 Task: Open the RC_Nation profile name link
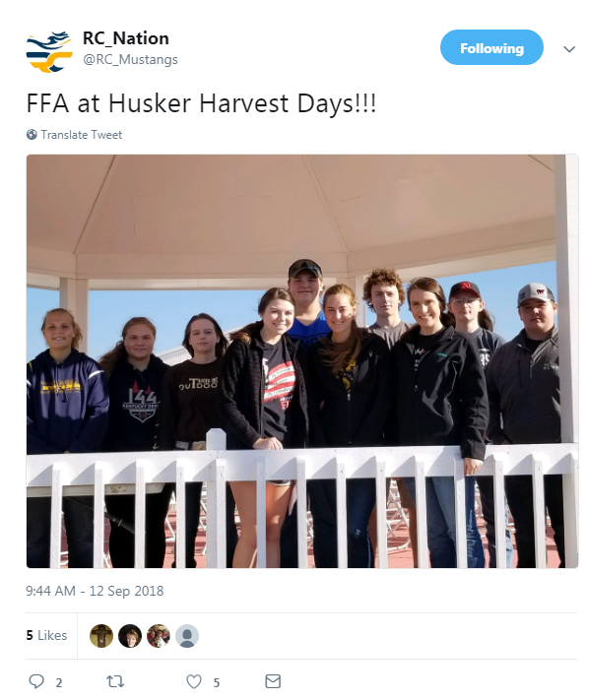click(x=126, y=38)
